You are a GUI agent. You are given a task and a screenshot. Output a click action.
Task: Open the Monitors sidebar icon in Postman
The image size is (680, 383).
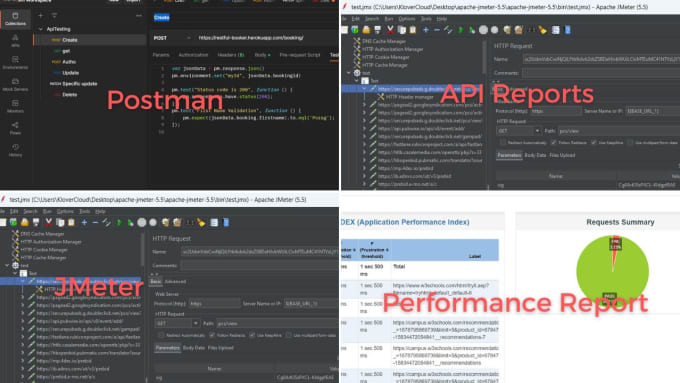click(15, 106)
